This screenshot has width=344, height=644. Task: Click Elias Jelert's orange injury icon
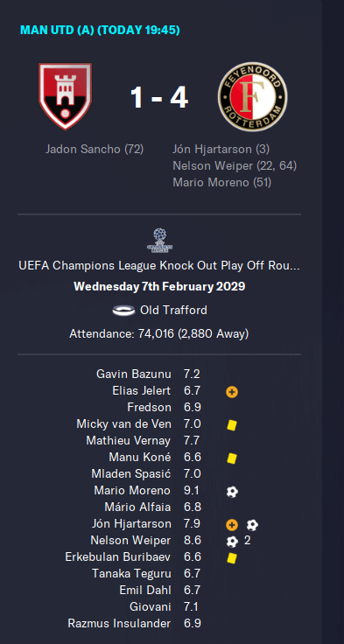232,392
